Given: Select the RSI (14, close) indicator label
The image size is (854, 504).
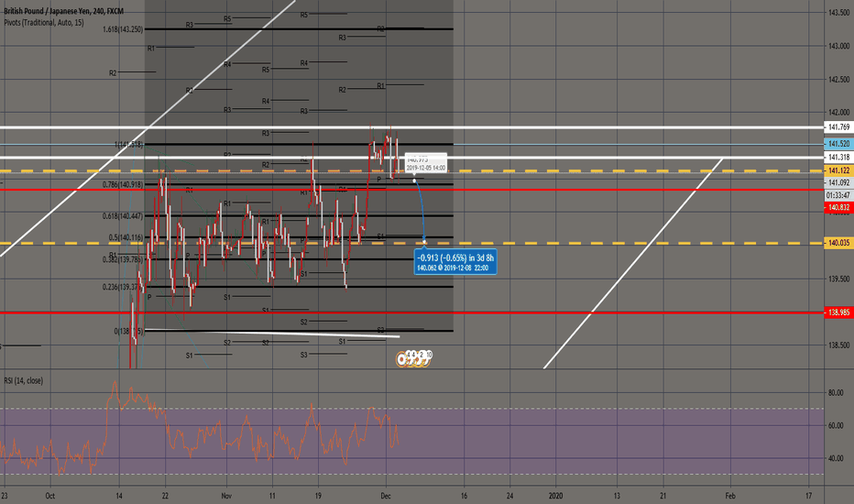Looking at the screenshot, I should coord(24,380).
